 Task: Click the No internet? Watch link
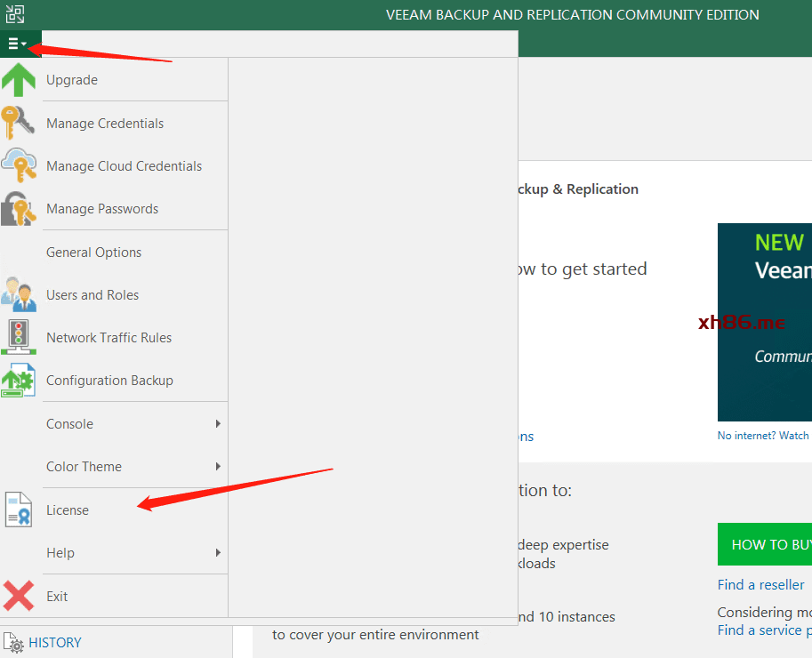click(x=763, y=436)
